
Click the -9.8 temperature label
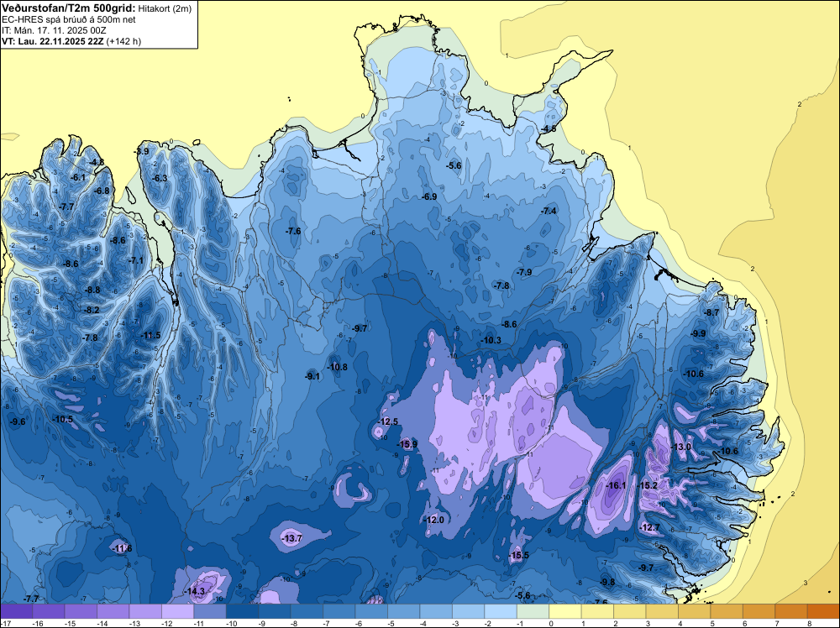pos(607,583)
